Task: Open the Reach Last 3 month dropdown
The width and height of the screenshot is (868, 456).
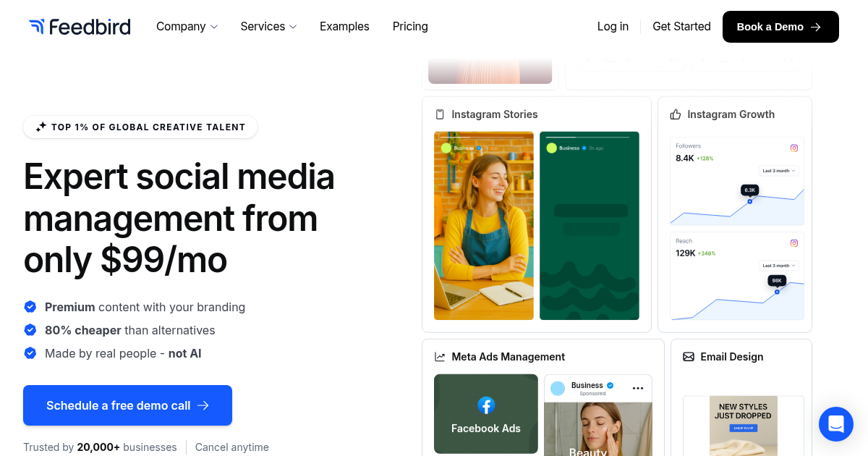Action: tap(779, 266)
